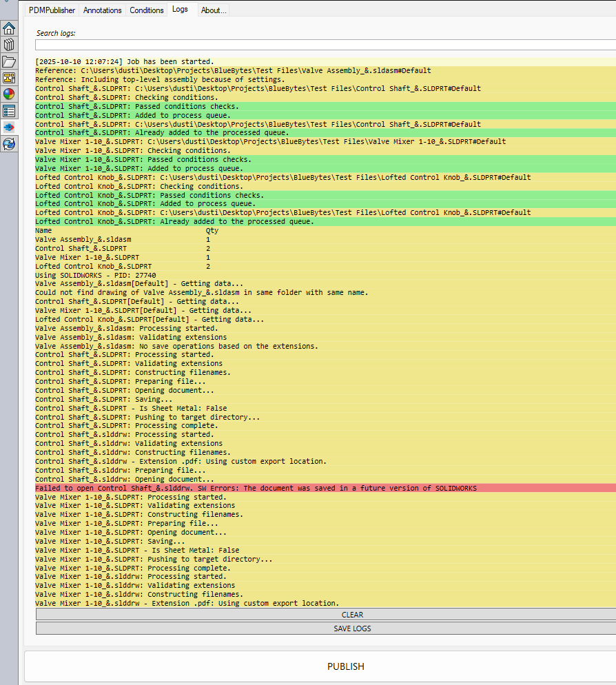616x685 pixels.
Task: Open the Home screen via sidebar icon
Action: click(x=8, y=28)
